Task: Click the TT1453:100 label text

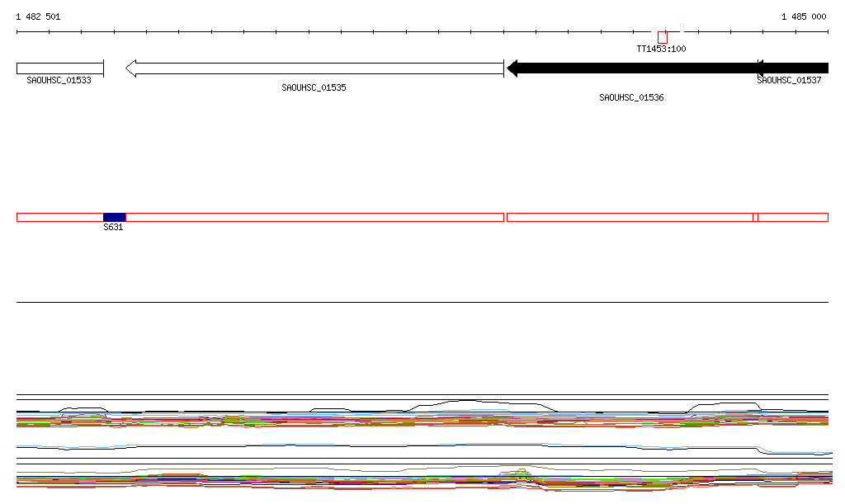Action: [x=661, y=49]
